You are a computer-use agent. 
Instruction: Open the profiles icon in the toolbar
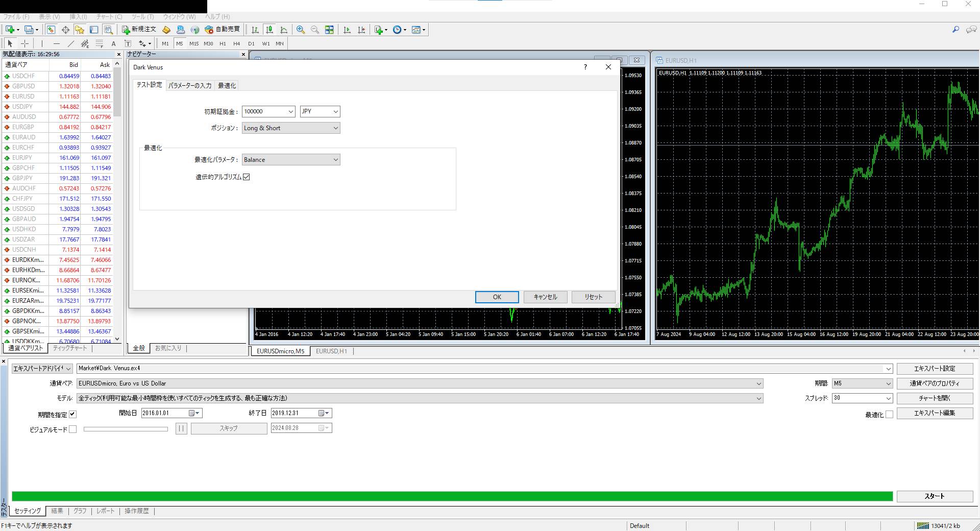pyautogui.click(x=30, y=30)
